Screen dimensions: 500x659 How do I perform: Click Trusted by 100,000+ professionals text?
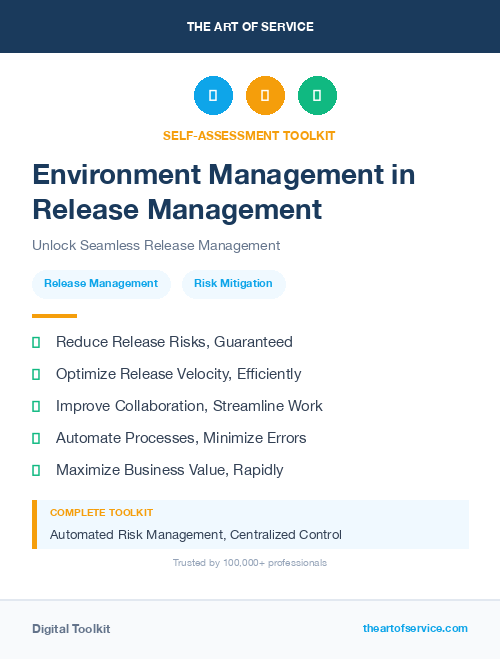(250, 563)
